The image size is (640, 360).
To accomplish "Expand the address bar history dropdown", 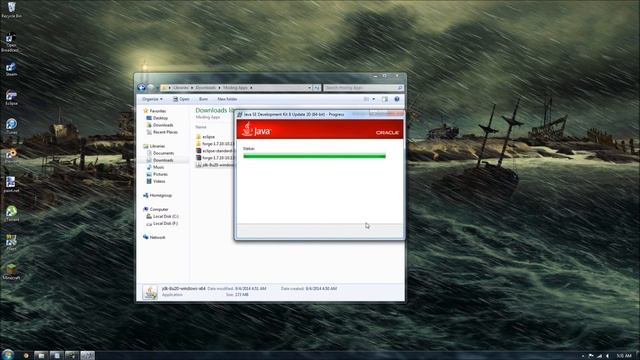I will 310,88.
